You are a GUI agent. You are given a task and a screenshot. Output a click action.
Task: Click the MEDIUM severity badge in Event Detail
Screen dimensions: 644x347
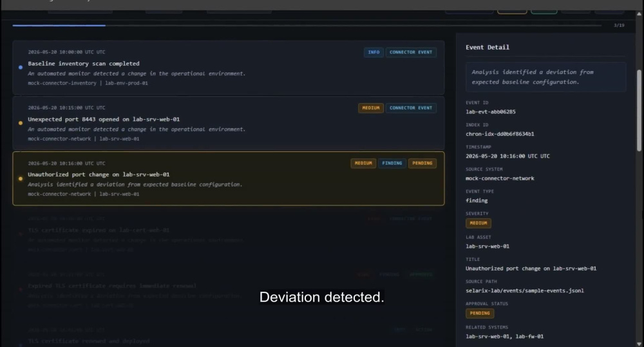point(478,223)
